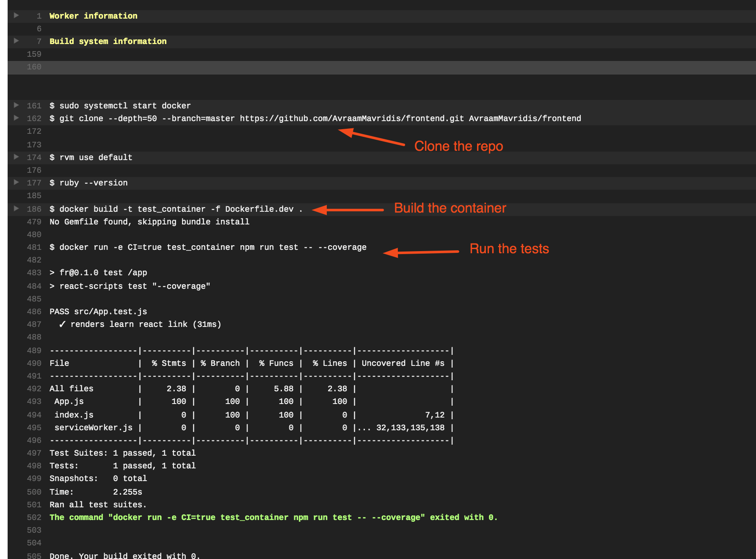Click 'Snapshots: 0 total' line

pyautogui.click(x=98, y=479)
